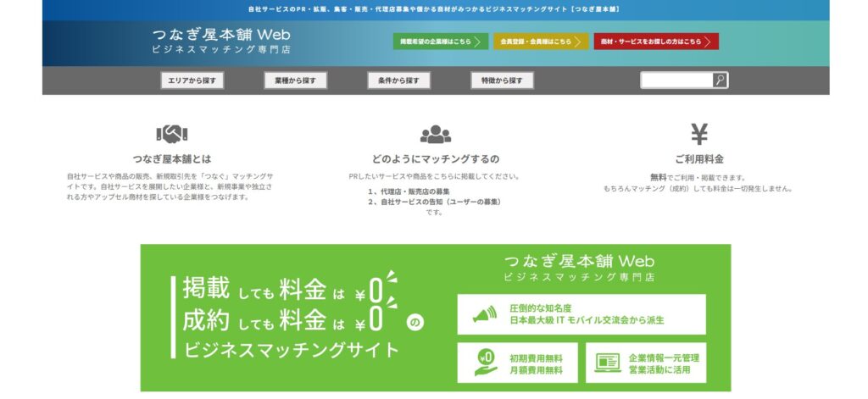Select 条件から探す in the navigation bar
Image resolution: width=868 pixels, height=399 pixels.
tap(398, 80)
